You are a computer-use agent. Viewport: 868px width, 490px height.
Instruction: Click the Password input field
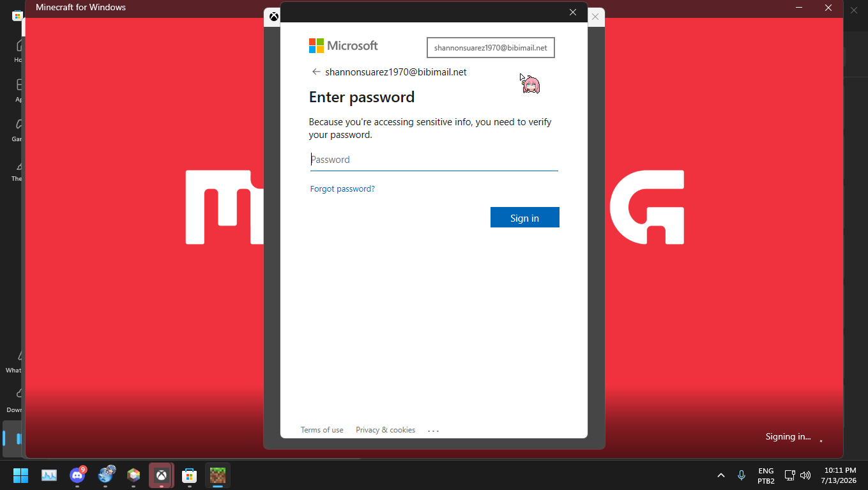(x=434, y=160)
